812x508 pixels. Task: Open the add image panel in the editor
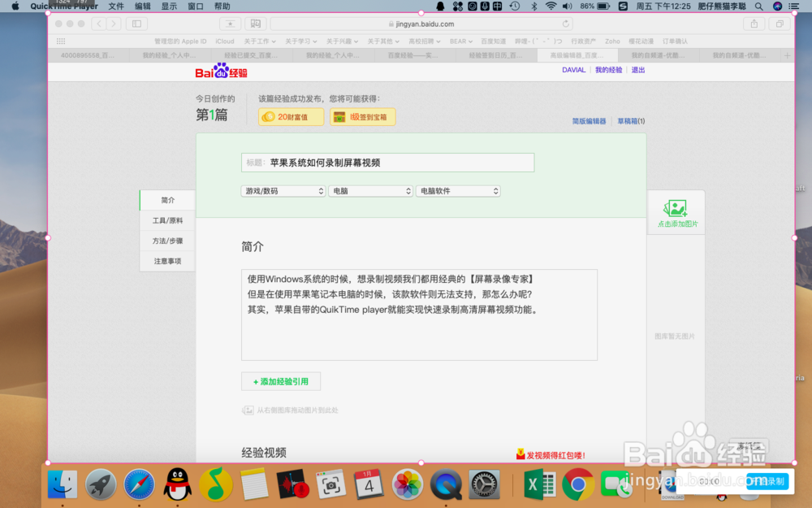point(676,212)
